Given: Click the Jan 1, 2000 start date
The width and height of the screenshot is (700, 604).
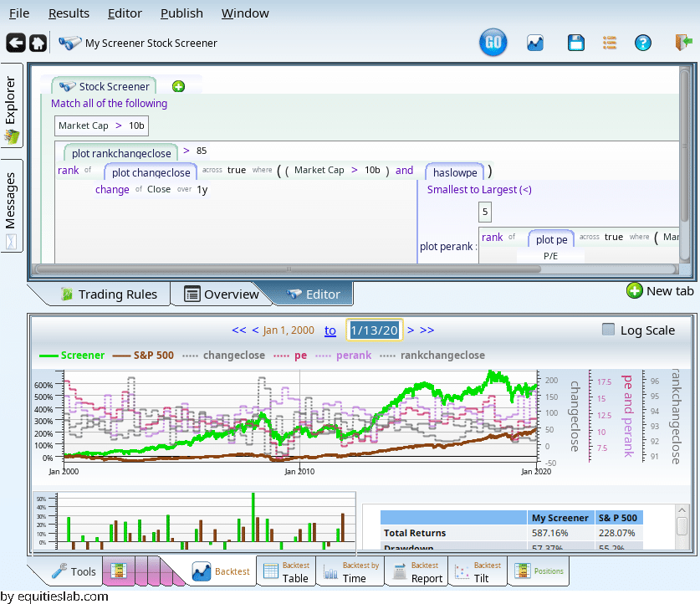Looking at the screenshot, I should click(289, 330).
